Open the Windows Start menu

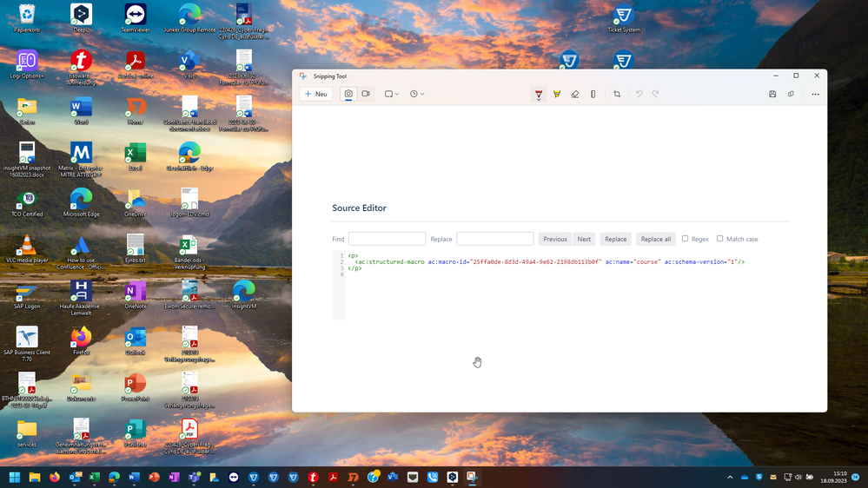coord(15,478)
